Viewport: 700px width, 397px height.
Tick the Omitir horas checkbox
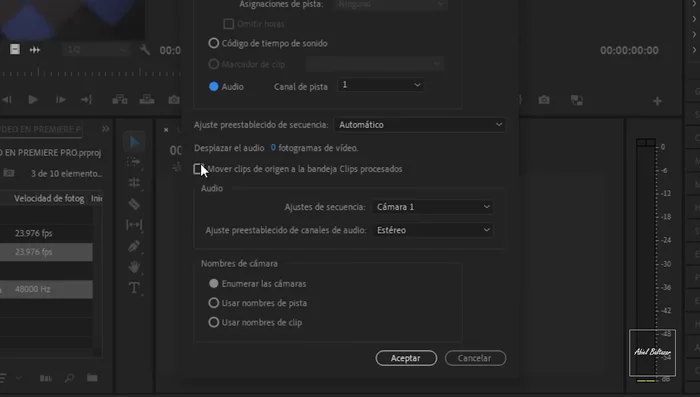[x=229, y=24]
